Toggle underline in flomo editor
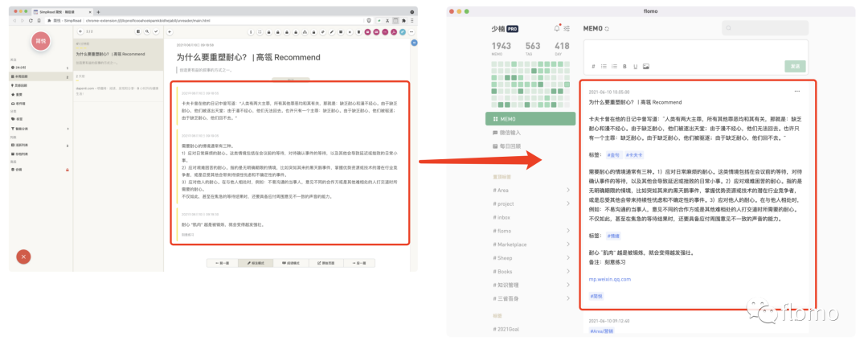The image size is (868, 349). [635, 67]
